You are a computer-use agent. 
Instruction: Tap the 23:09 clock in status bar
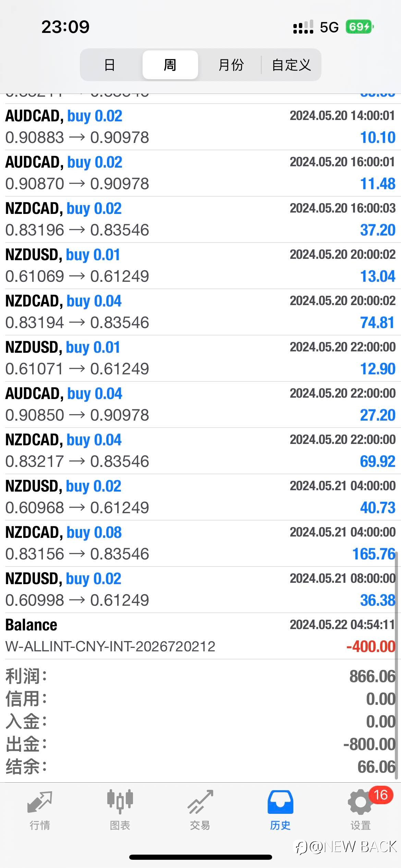tap(65, 27)
